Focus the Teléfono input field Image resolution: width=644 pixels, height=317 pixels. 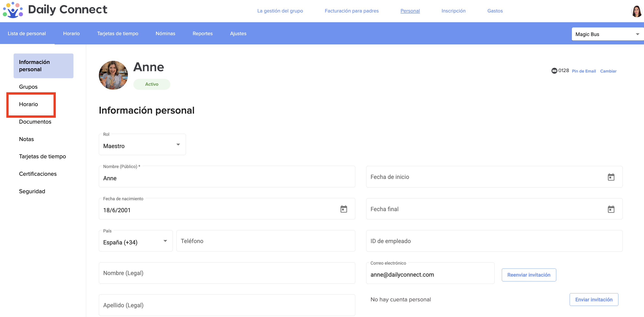(266, 241)
